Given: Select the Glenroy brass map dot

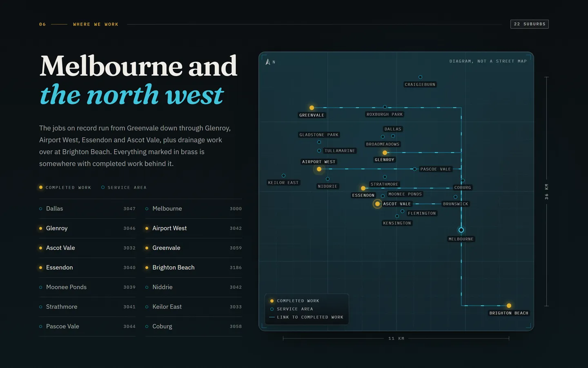Looking at the screenshot, I should pos(385,153).
